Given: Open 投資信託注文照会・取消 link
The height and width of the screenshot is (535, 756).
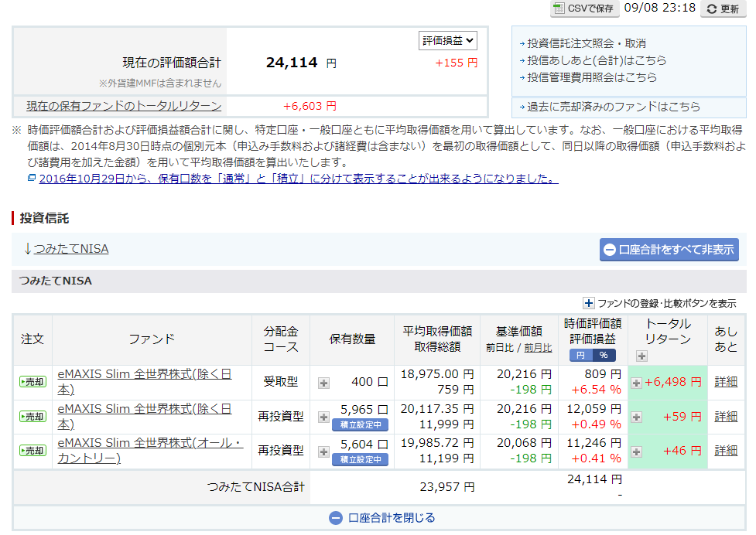Looking at the screenshot, I should 587,43.
